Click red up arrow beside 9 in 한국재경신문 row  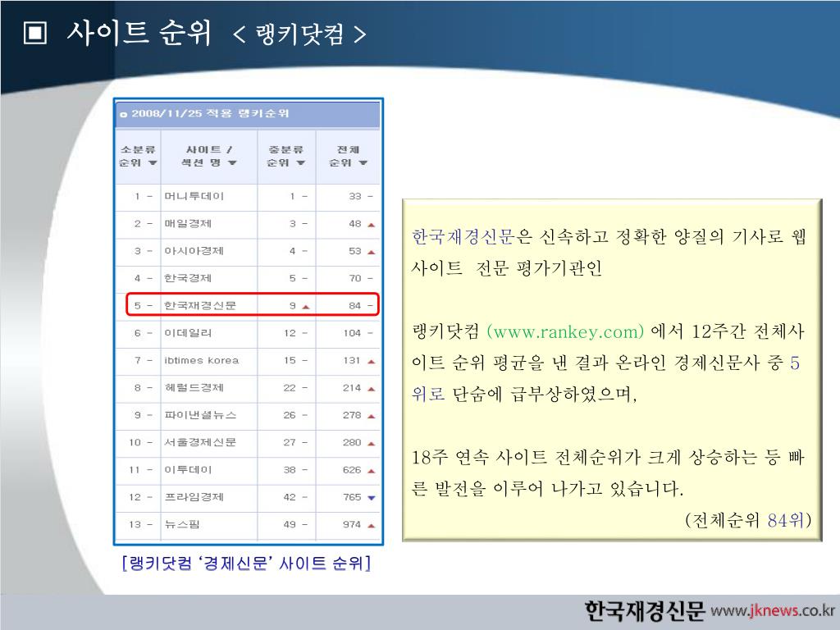(x=306, y=307)
